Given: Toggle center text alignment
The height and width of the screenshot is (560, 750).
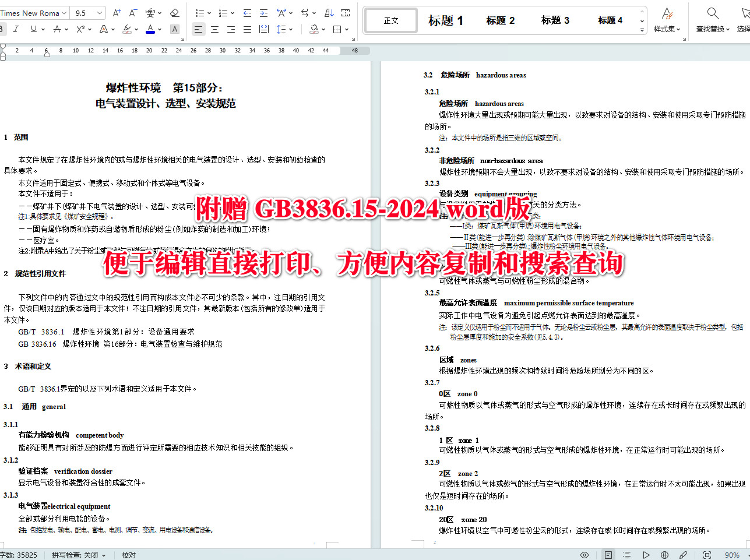Looking at the screenshot, I should pyautogui.click(x=215, y=29).
